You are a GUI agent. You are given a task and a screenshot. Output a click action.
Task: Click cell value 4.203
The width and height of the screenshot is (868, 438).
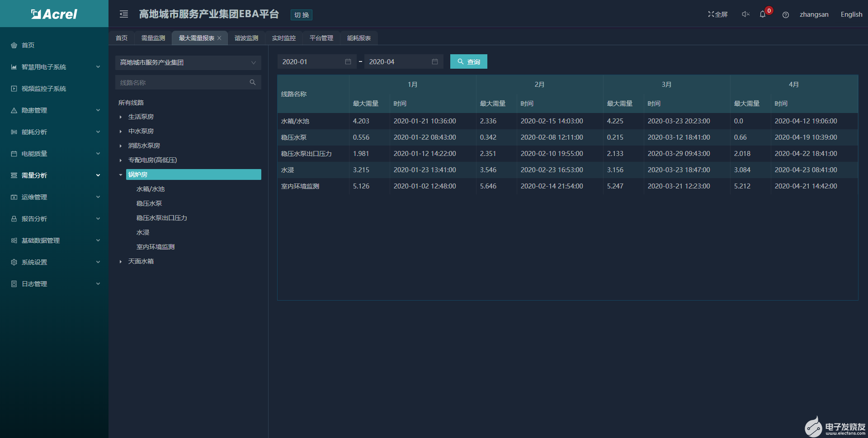pos(361,121)
